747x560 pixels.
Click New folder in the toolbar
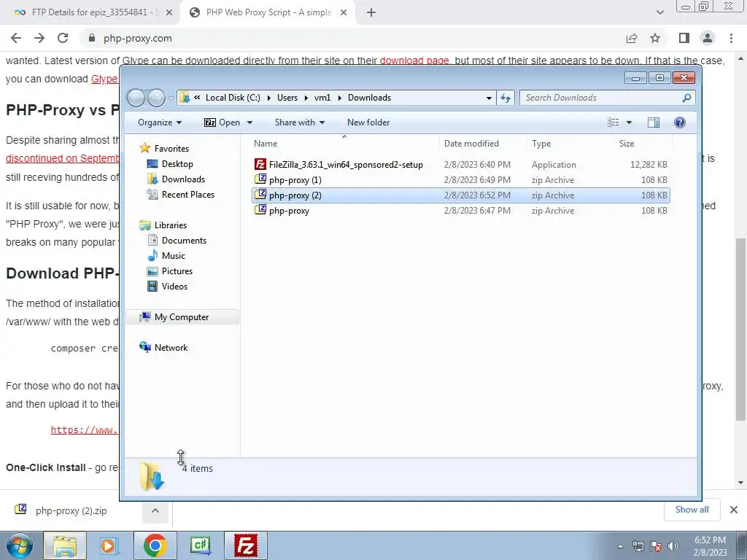368,122
